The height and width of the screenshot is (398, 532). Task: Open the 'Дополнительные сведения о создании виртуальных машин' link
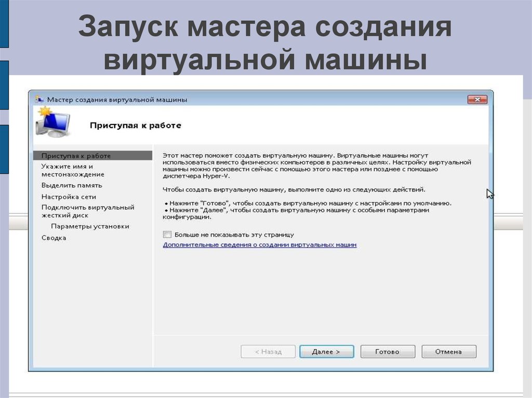259,244
